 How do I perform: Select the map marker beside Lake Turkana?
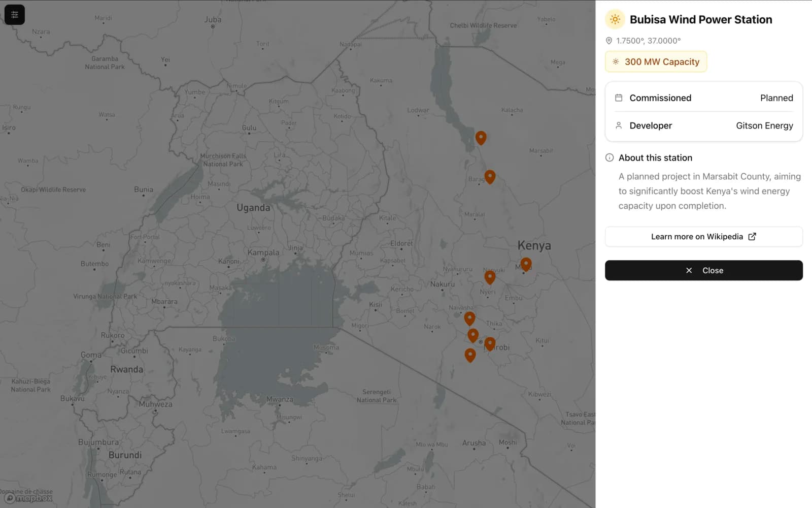click(x=481, y=138)
